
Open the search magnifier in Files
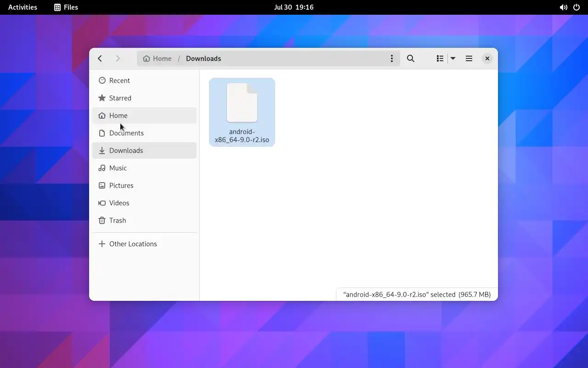[x=411, y=58]
